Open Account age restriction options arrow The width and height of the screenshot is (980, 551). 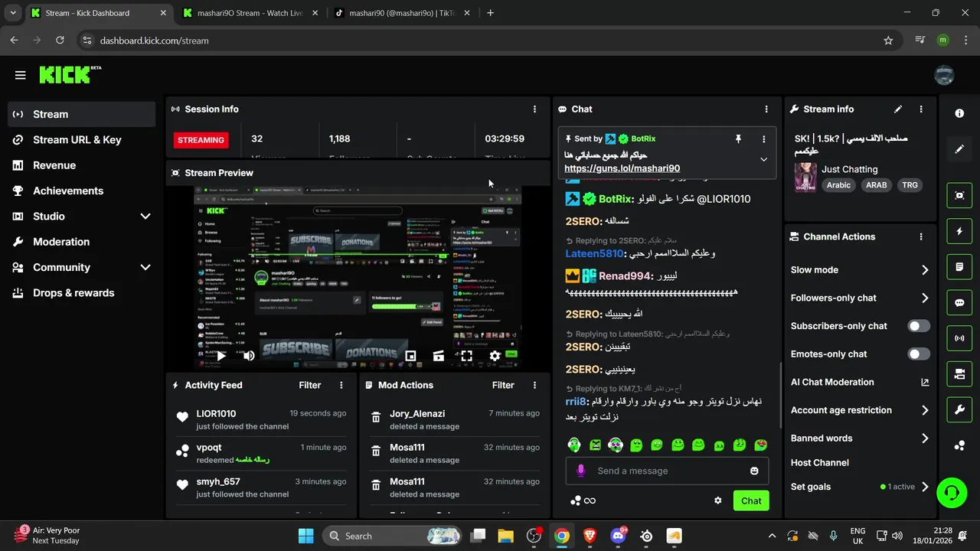(x=925, y=410)
